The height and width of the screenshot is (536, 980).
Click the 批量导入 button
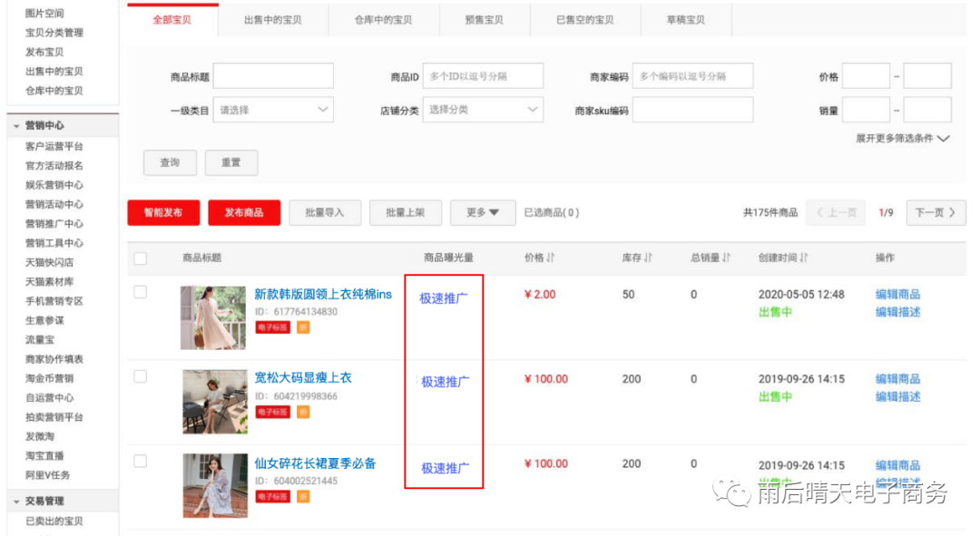coord(325,212)
